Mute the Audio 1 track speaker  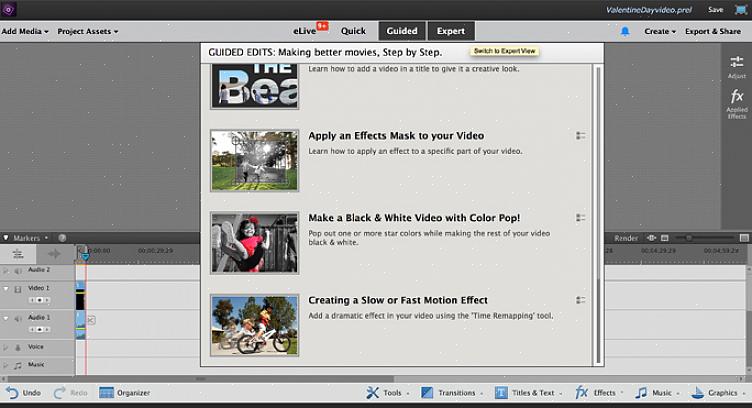(x=18, y=318)
